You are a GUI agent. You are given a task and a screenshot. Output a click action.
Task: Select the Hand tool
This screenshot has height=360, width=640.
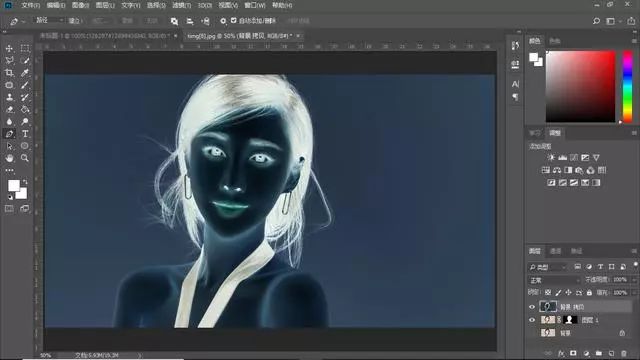[9, 158]
